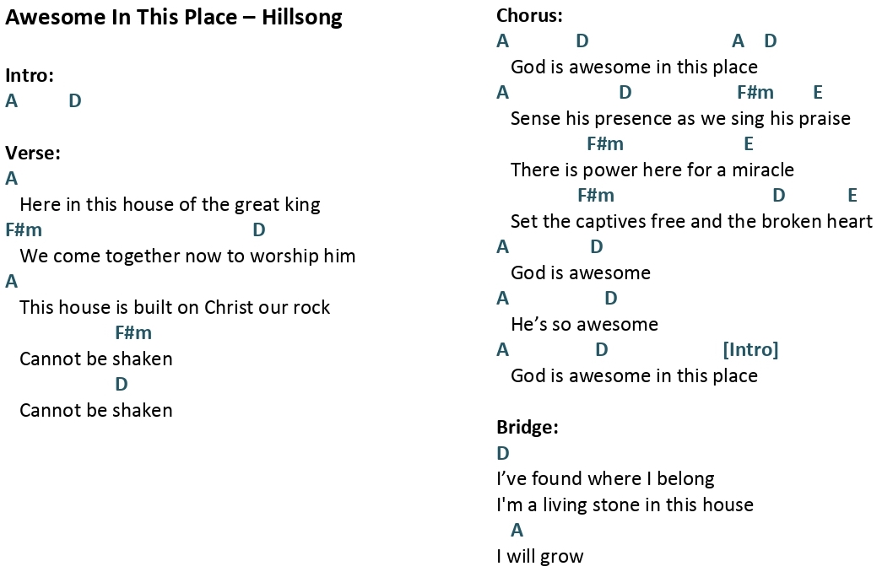Click lyric He's so awesome
Image resolution: width=893 pixels, height=588 pixels.
pos(584,325)
